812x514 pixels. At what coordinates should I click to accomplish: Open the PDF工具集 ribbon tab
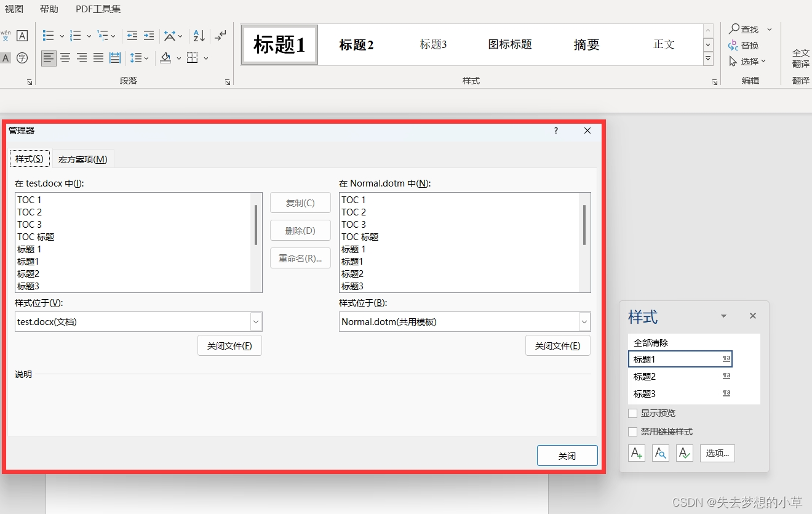[98, 9]
